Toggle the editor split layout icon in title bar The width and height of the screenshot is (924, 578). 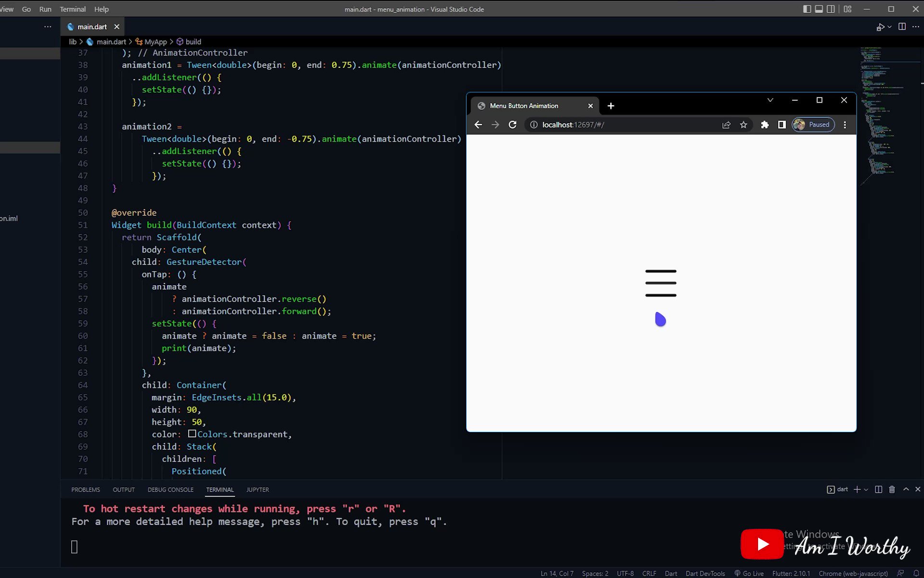(831, 9)
